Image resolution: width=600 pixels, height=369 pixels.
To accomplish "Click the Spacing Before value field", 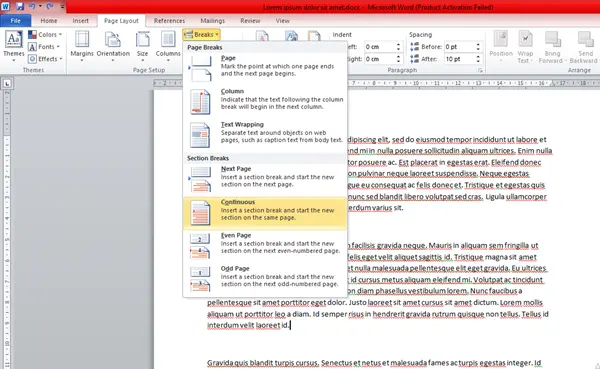I will 459,47.
